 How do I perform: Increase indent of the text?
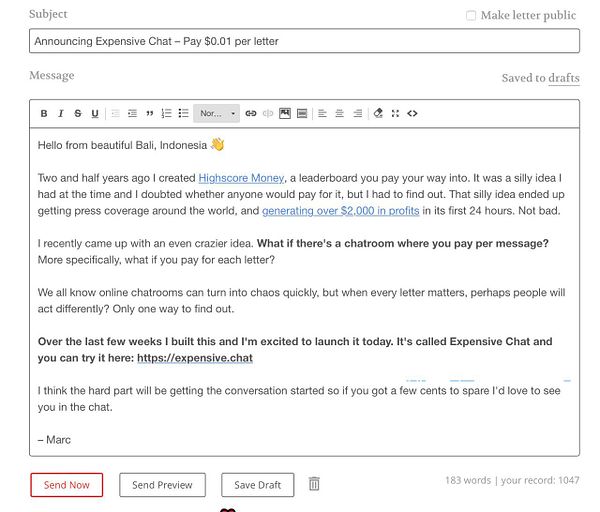[x=132, y=113]
